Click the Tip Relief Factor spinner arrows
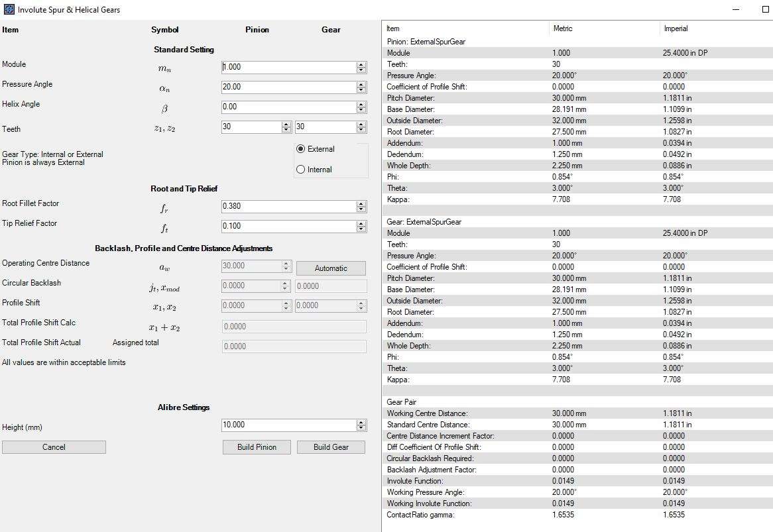 tap(361, 226)
